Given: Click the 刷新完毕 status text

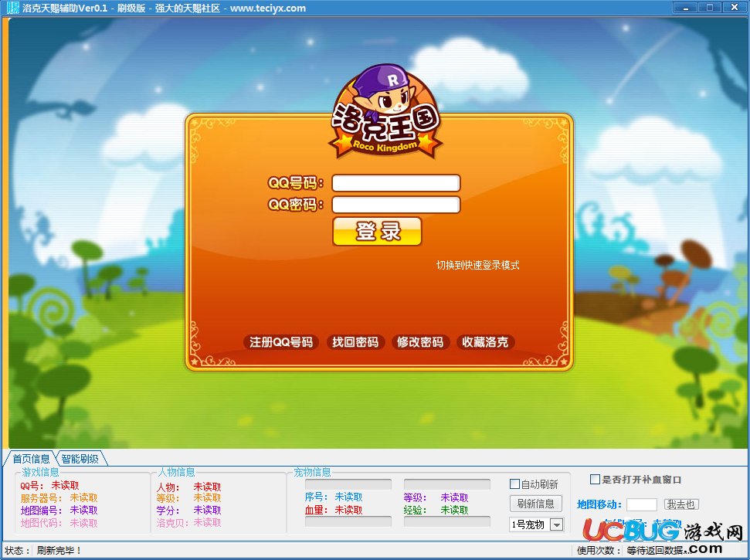Looking at the screenshot, I should click(x=59, y=551).
